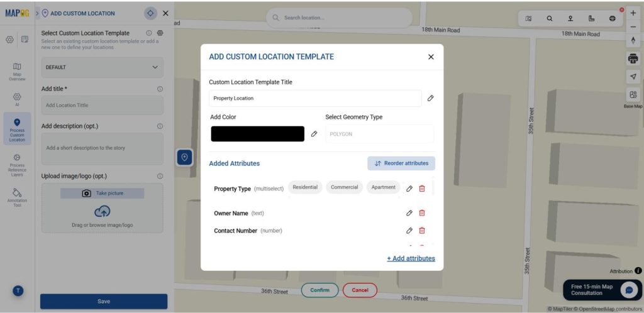Select the Commercial option chip
This screenshot has width=644, height=313.
click(345, 187)
